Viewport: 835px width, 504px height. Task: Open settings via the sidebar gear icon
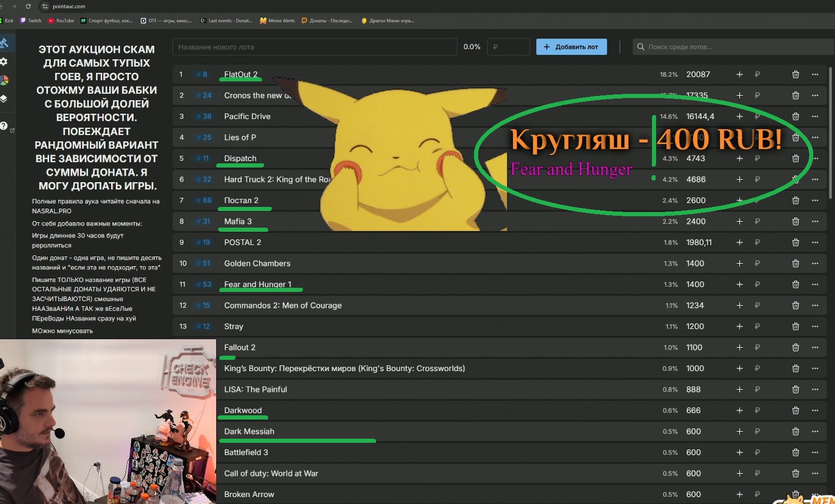4,62
